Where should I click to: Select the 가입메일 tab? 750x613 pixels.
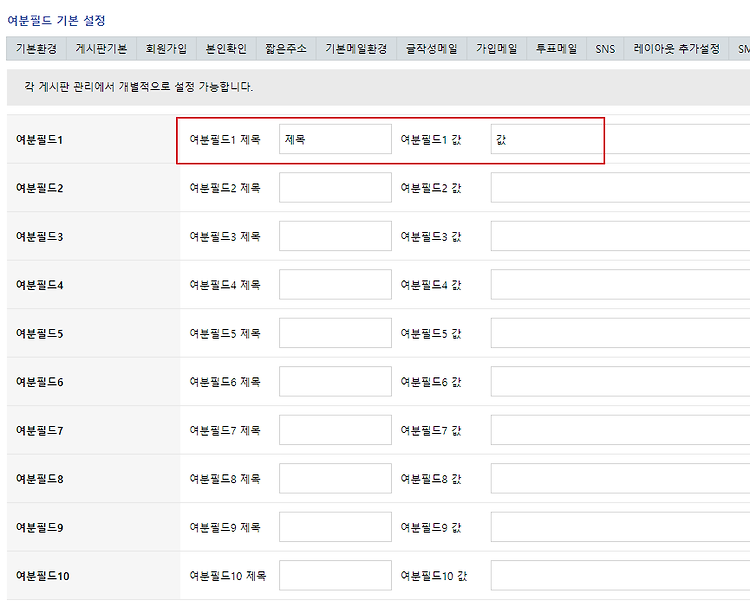pos(497,49)
